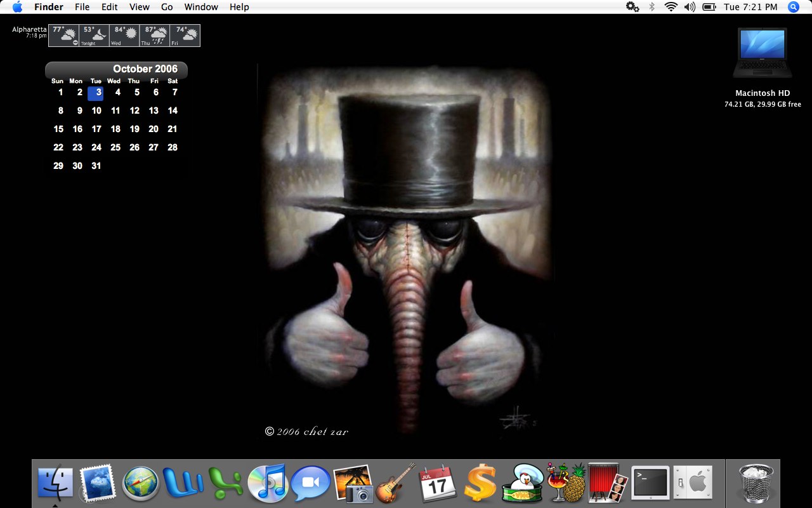Open iChat video bubble icon
812x508 pixels.
310,485
